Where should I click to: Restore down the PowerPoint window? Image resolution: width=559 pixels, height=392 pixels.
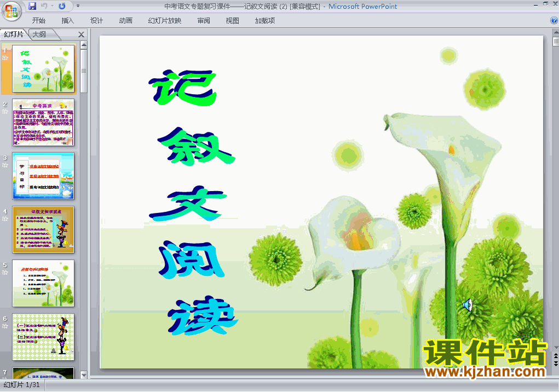tap(545, 4)
